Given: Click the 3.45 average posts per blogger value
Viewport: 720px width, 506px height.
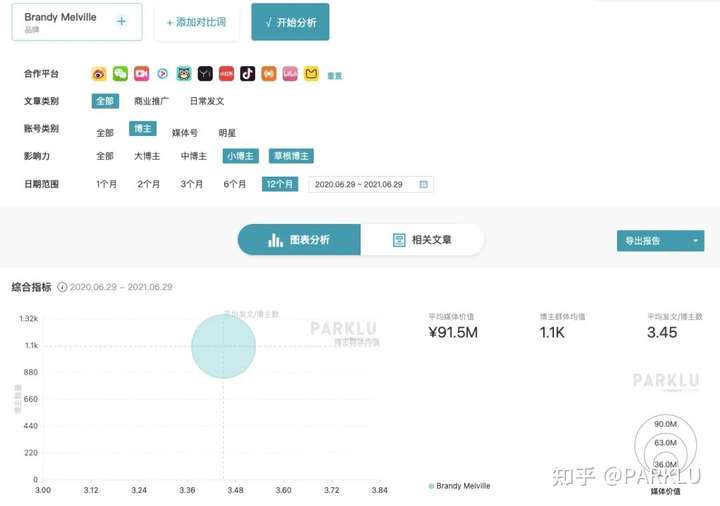Looking at the screenshot, I should [x=662, y=332].
